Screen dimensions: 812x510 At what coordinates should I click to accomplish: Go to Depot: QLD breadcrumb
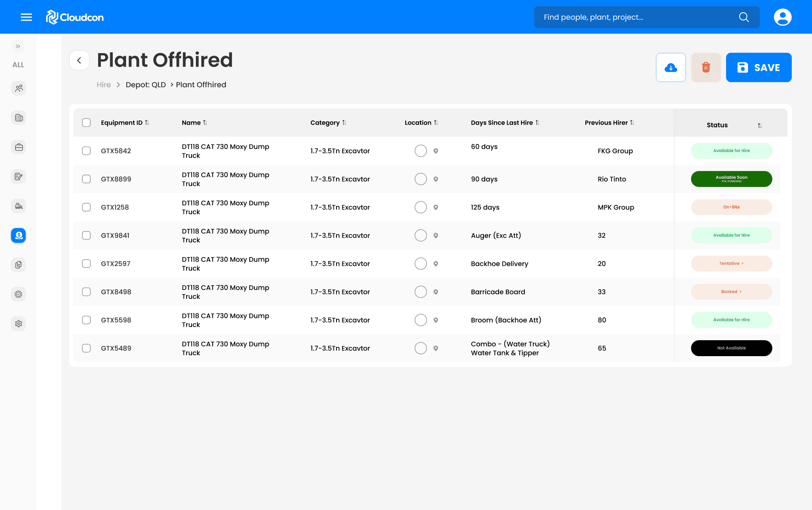point(146,85)
